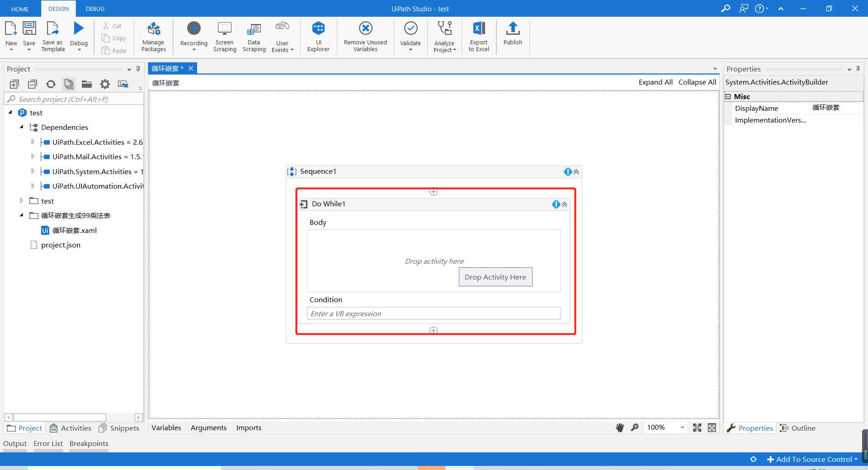Click Collapse All in designer
The height and width of the screenshot is (470, 868).
point(697,82)
